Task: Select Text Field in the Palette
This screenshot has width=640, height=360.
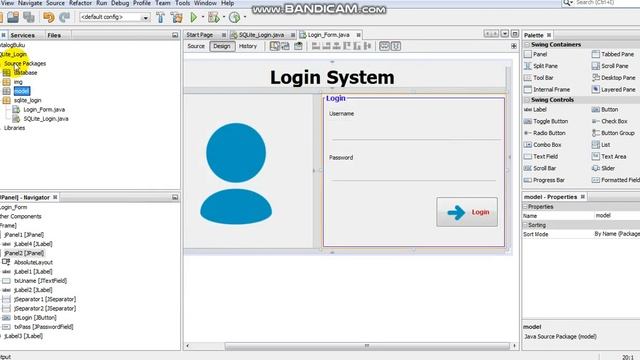Action: coord(541,157)
